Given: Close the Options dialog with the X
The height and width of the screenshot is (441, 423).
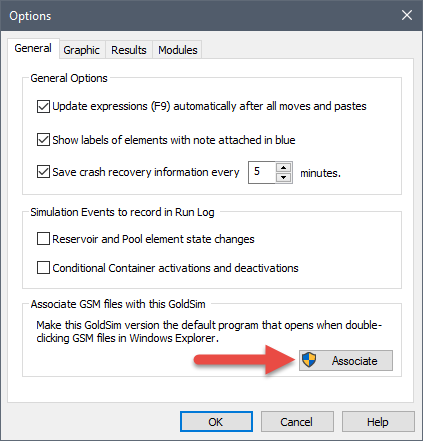Looking at the screenshot, I should (x=407, y=15).
